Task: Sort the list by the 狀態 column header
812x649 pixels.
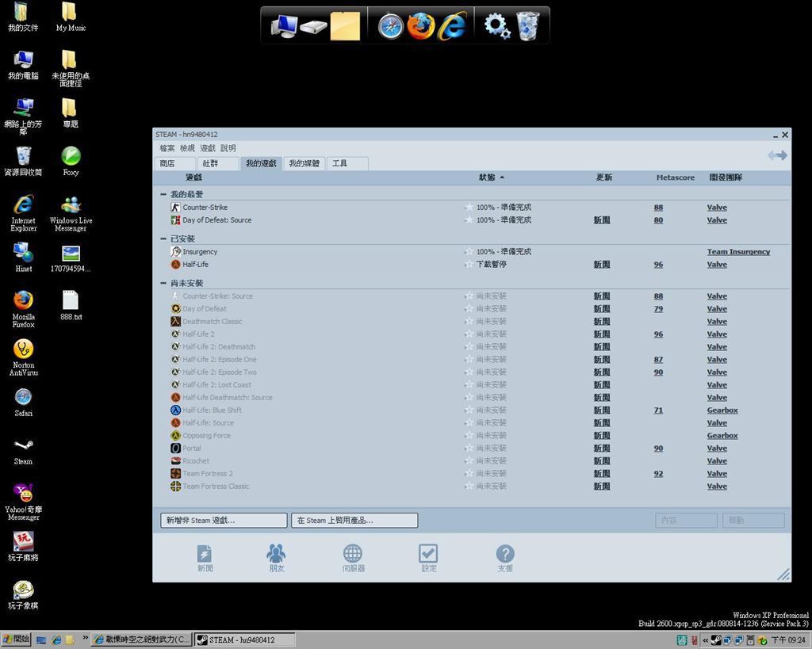Action: pyautogui.click(x=492, y=178)
